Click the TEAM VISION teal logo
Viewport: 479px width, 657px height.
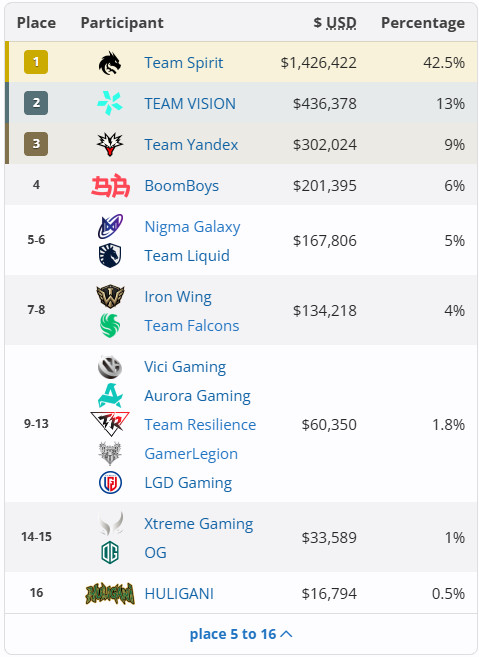(x=110, y=103)
